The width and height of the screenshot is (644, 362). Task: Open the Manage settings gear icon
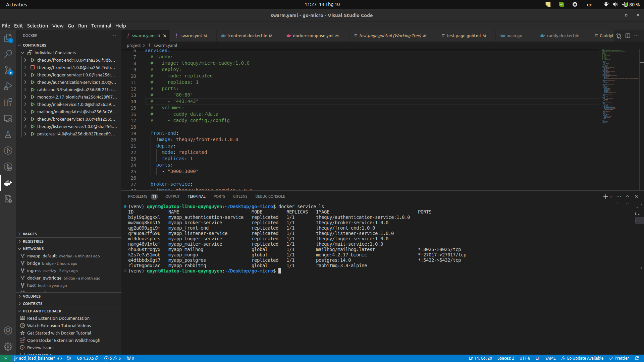[8, 347]
